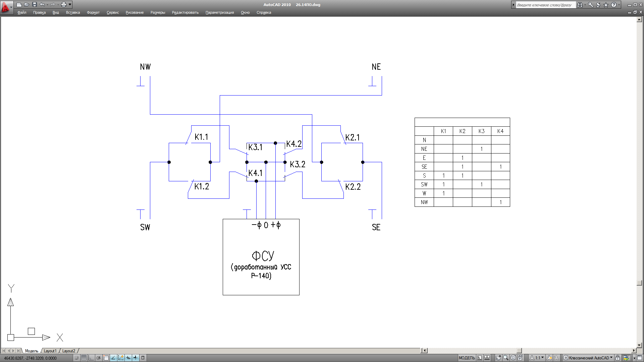
Task: Open the red AutoCAD application menu button
Action: 6,7
